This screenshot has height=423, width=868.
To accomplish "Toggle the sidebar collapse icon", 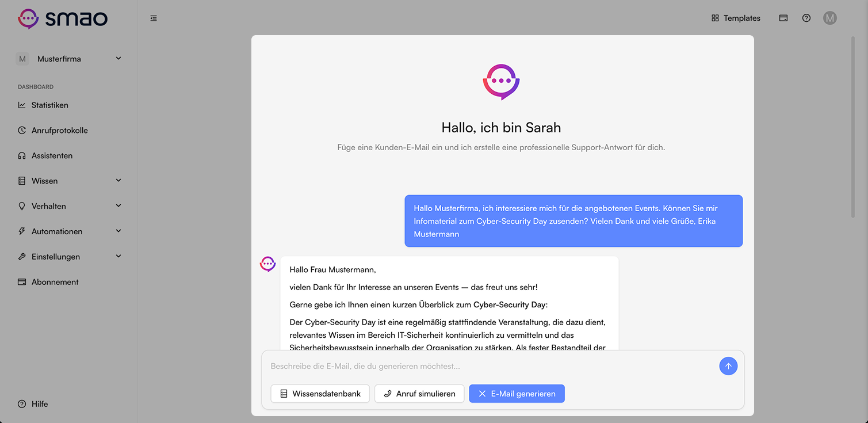I will (x=154, y=18).
